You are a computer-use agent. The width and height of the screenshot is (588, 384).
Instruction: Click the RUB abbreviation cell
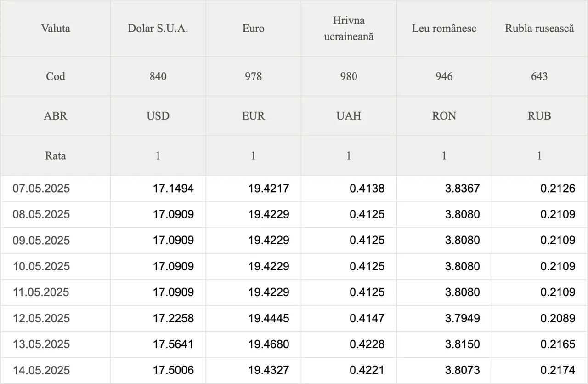click(x=540, y=116)
